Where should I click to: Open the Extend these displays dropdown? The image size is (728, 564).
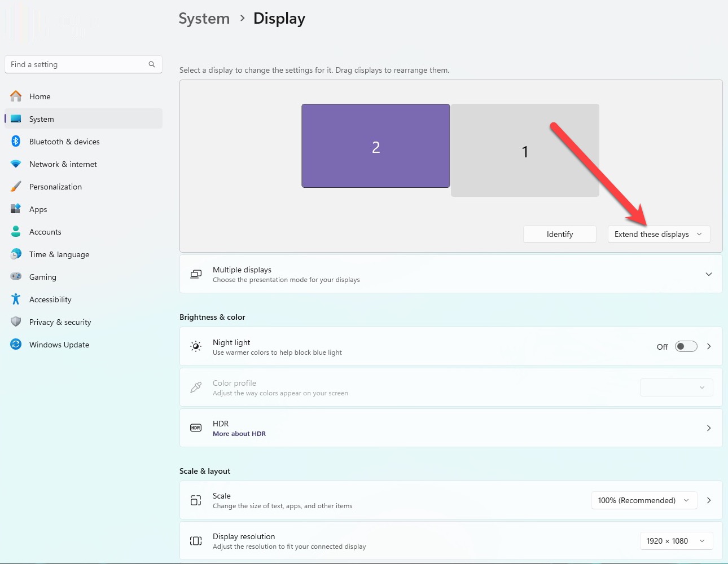pyautogui.click(x=658, y=234)
